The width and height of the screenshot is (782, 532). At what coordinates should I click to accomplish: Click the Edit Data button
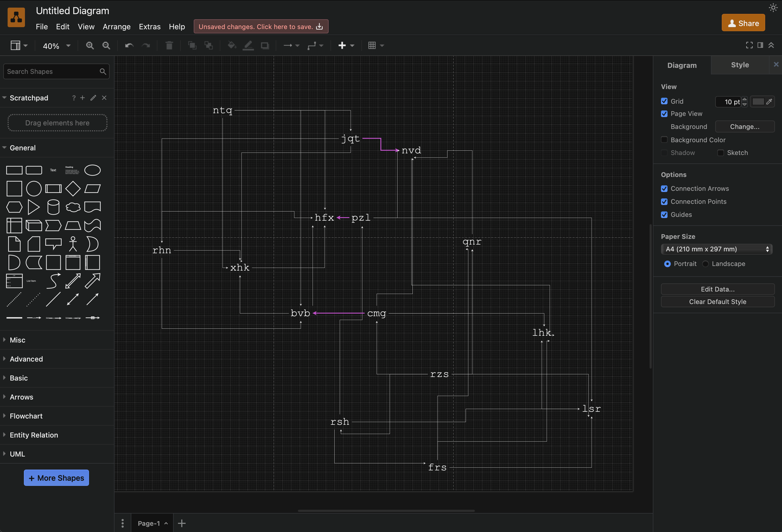pyautogui.click(x=717, y=289)
